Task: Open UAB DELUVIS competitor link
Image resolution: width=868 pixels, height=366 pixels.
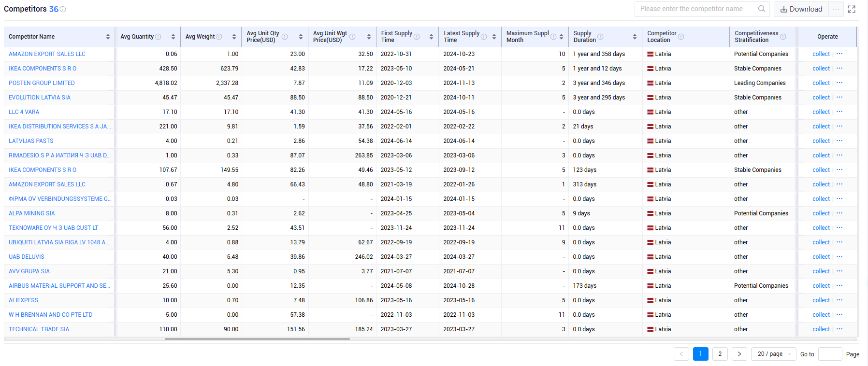Action: coord(27,257)
